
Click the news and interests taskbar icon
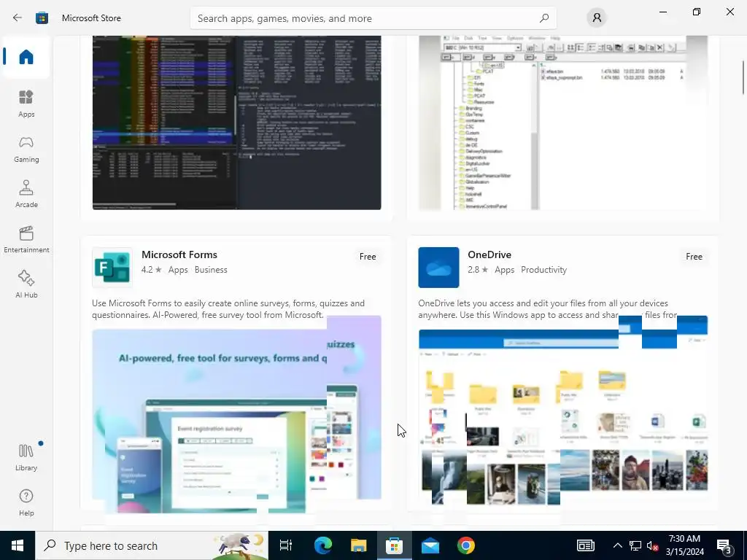586,545
